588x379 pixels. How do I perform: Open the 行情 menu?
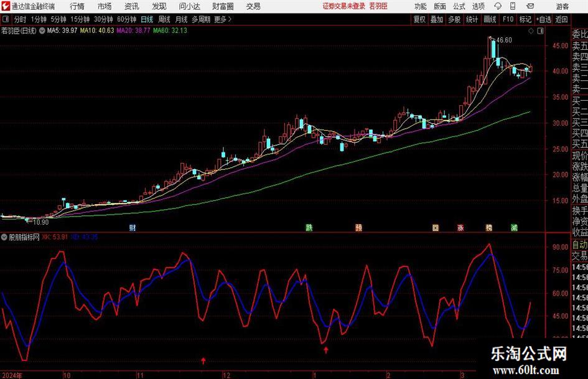(77, 6)
